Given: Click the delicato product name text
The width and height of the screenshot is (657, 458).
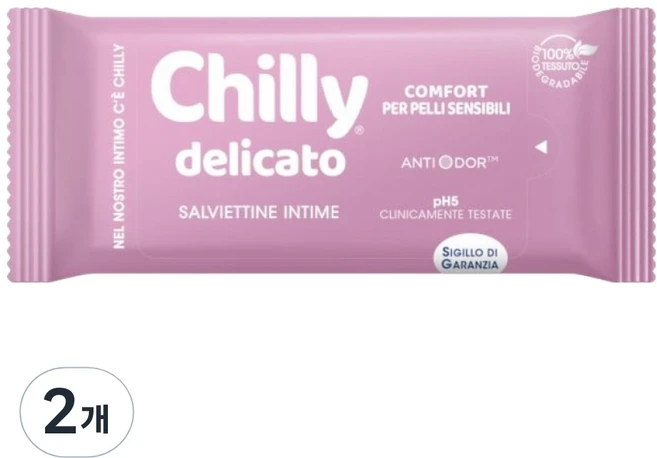Looking at the screenshot, I should (261, 159).
